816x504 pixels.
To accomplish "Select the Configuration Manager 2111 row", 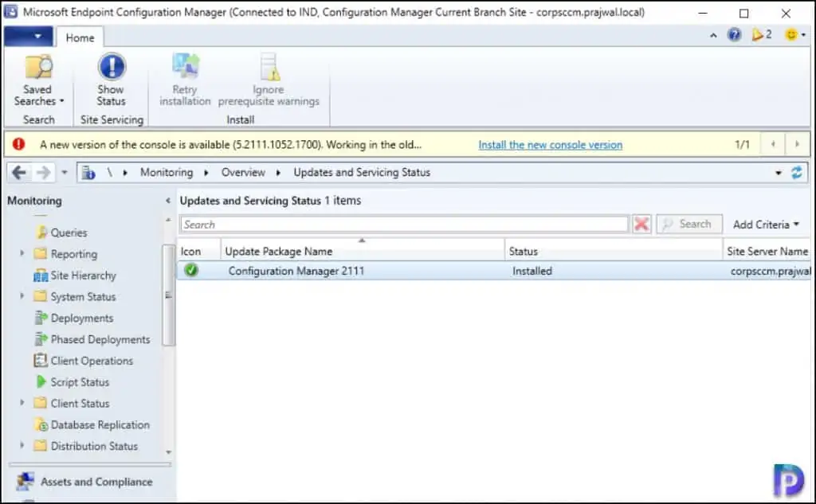I will pos(494,271).
